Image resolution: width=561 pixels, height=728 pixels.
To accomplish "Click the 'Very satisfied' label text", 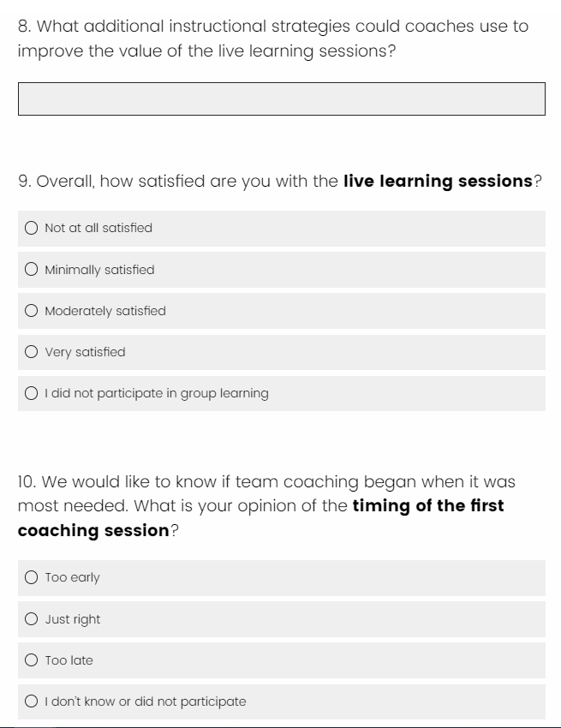I will tap(85, 352).
